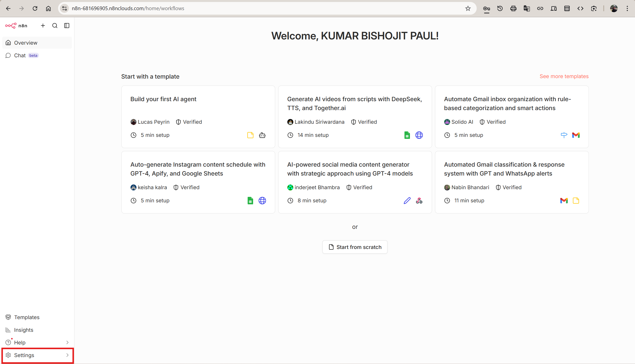Click globe icon on Instagram schedule card
This screenshot has width=635, height=364.
[x=262, y=201]
